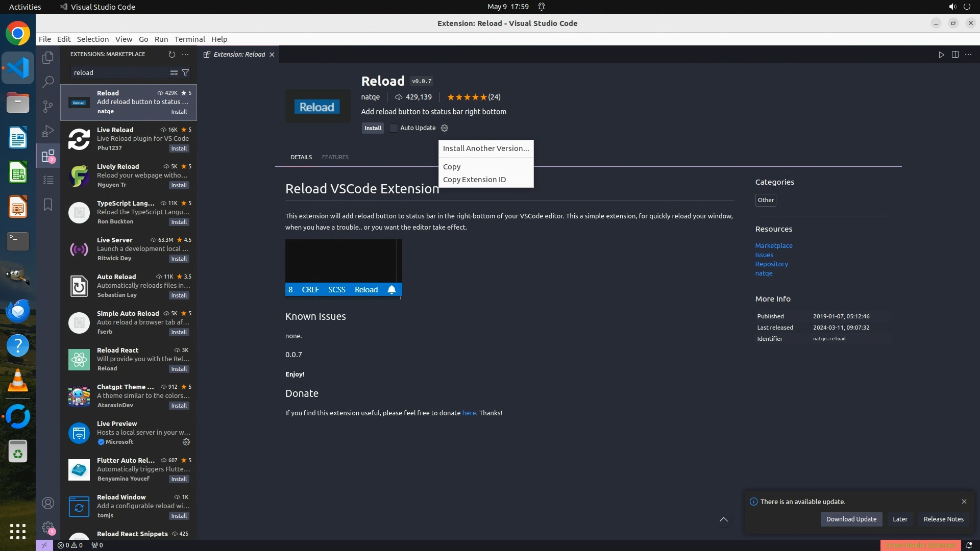980x551 pixels.
Task: Open the Repository resource link
Action: (771, 264)
